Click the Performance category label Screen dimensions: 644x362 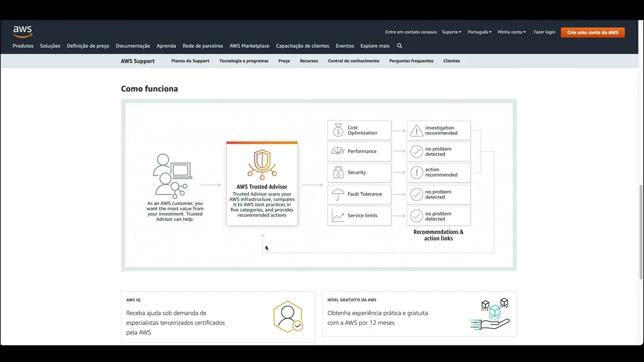[362, 151]
